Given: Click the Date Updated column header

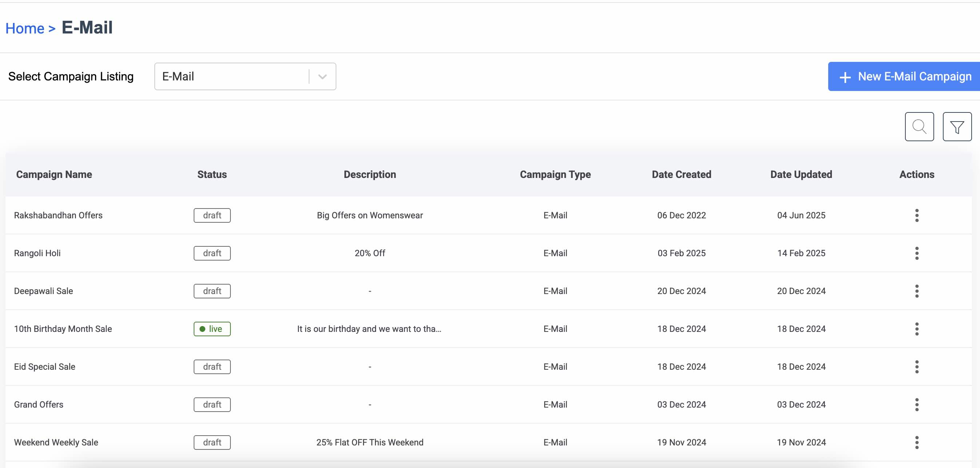Looking at the screenshot, I should pyautogui.click(x=801, y=175).
